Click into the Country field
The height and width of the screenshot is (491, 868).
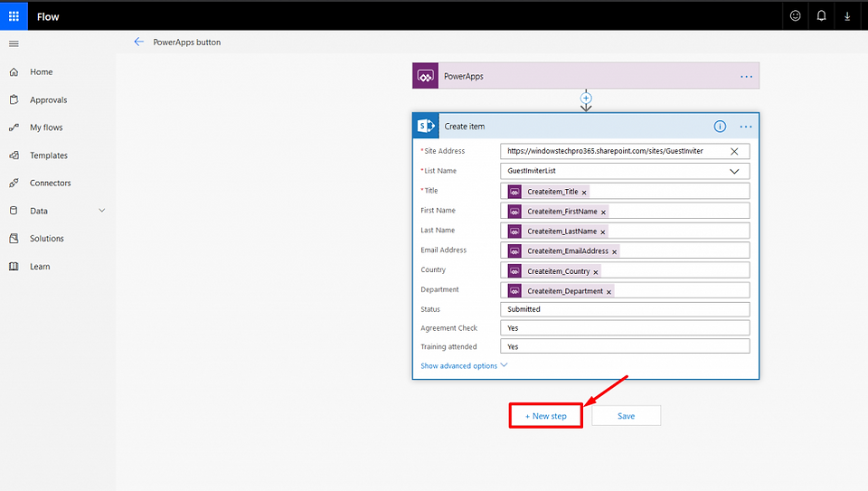click(x=625, y=270)
